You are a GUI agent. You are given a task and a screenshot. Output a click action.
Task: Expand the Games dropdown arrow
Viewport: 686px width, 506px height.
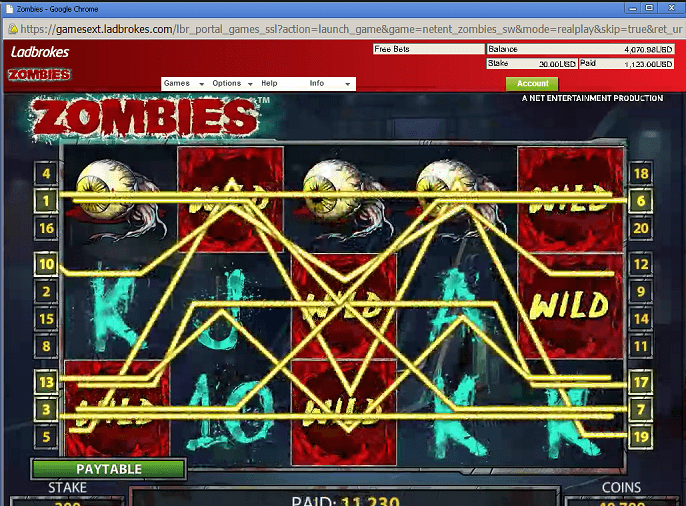click(x=202, y=84)
